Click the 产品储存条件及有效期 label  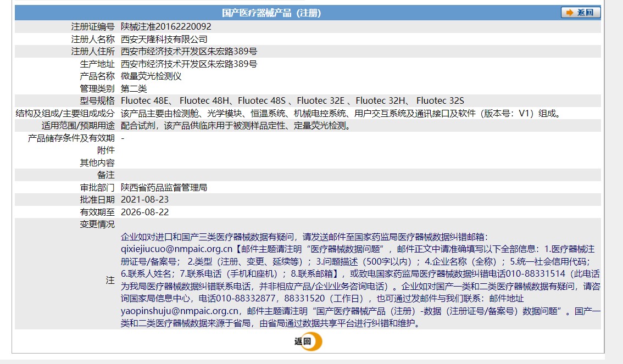(x=71, y=138)
